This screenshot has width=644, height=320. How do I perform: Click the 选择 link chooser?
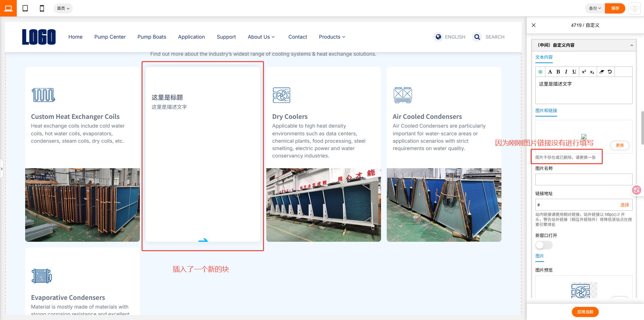625,205
